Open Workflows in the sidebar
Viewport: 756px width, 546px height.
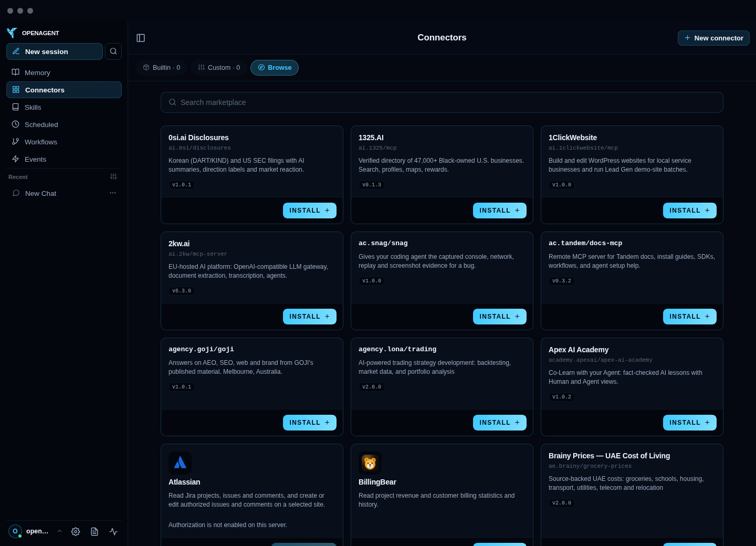tap(64, 142)
